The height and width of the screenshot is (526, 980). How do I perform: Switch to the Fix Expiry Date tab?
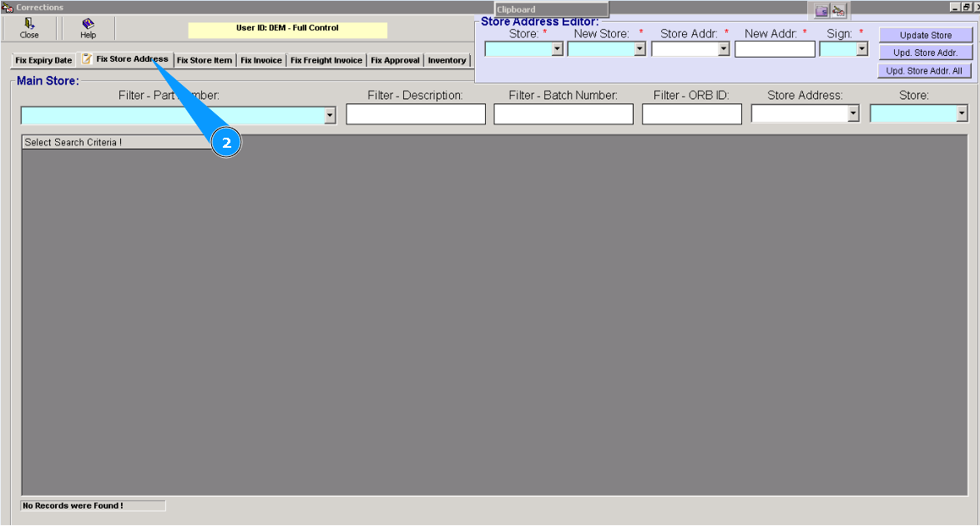[x=43, y=60]
